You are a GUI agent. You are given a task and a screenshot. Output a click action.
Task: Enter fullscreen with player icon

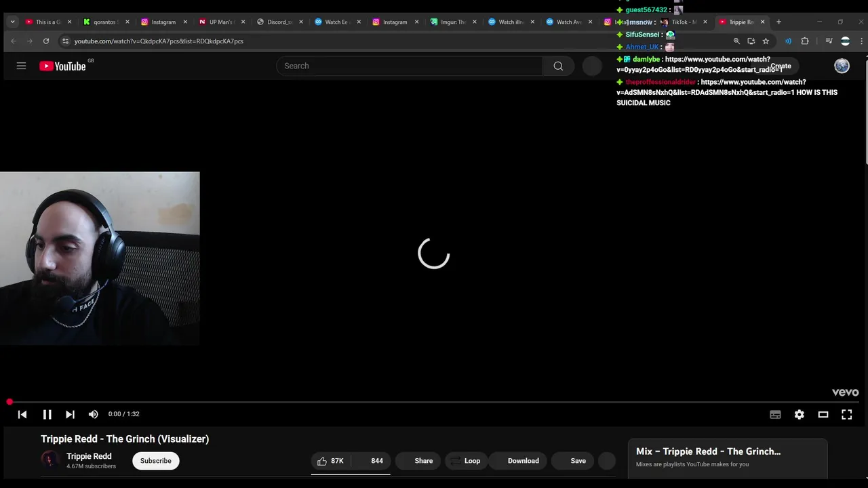click(847, 414)
